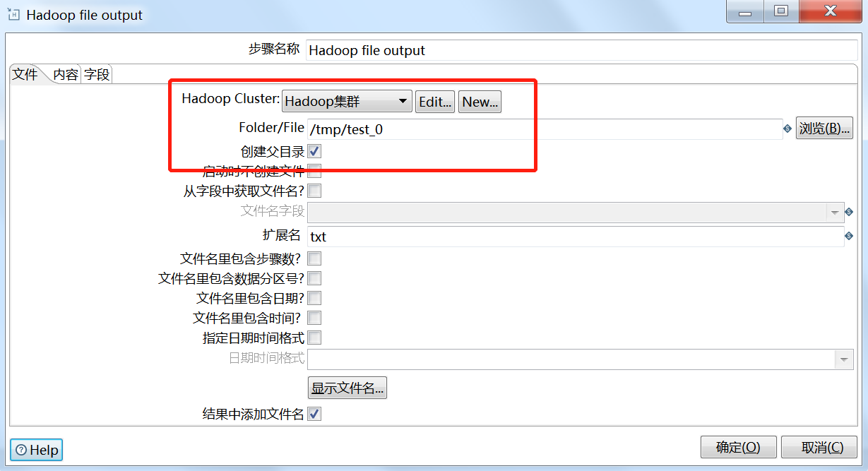
Task: Click the 显示文件名... button
Action: click(x=347, y=388)
